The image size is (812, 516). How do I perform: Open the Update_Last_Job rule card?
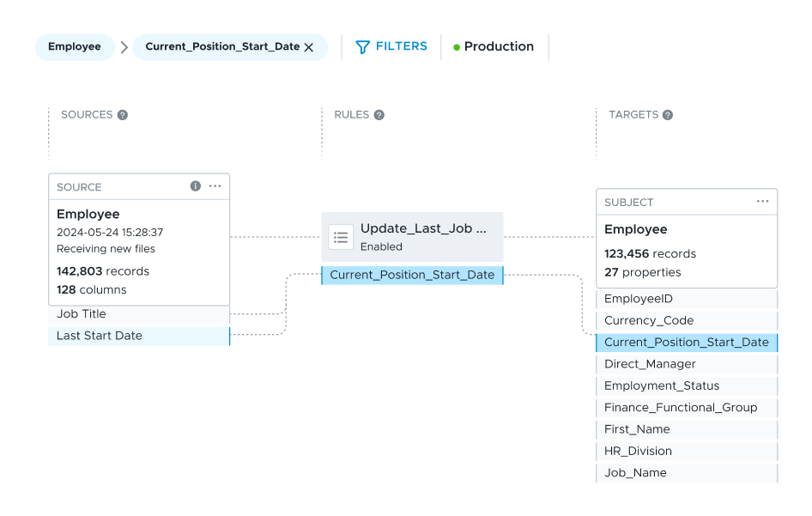point(423,236)
